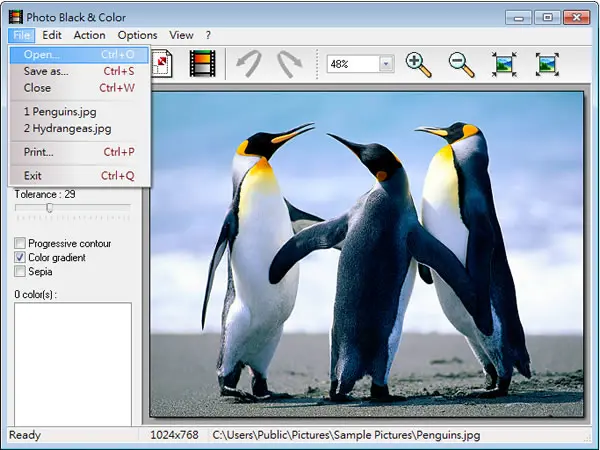600x450 pixels.
Task: Open the 48% zoom dropdown arrow
Action: (x=386, y=64)
